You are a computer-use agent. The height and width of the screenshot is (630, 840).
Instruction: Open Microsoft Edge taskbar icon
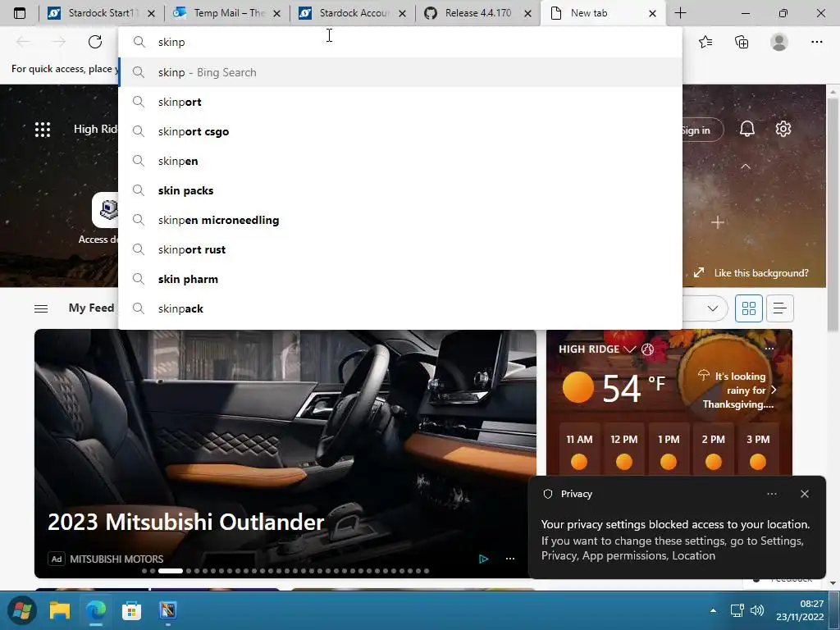(x=97, y=610)
